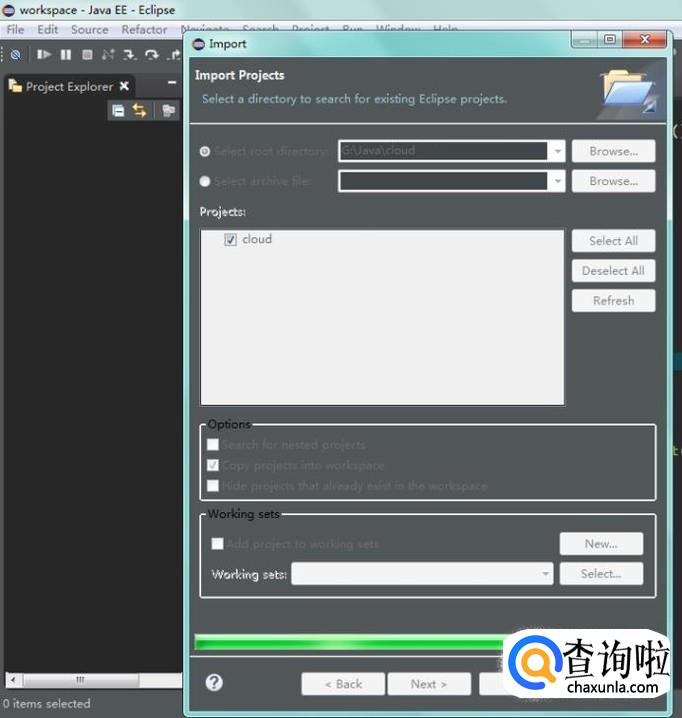Minimize the Project Explorer panel
Screen dimensions: 682x718
tap(172, 83)
